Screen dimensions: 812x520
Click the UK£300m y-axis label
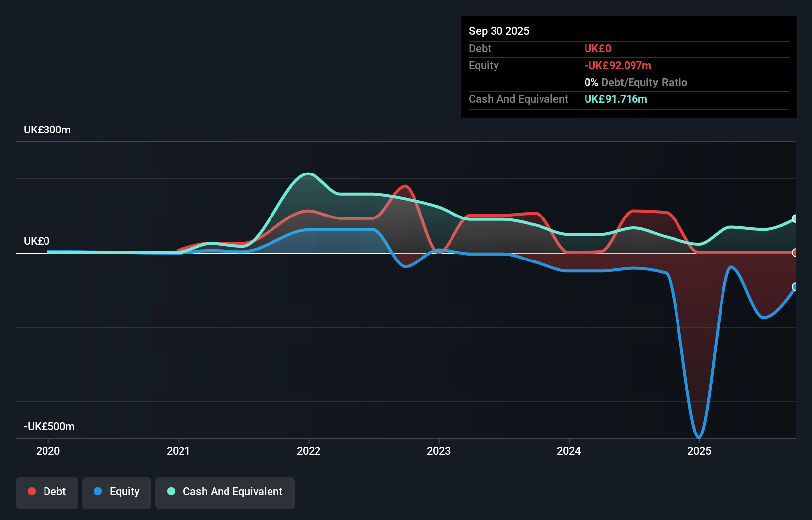pos(47,130)
